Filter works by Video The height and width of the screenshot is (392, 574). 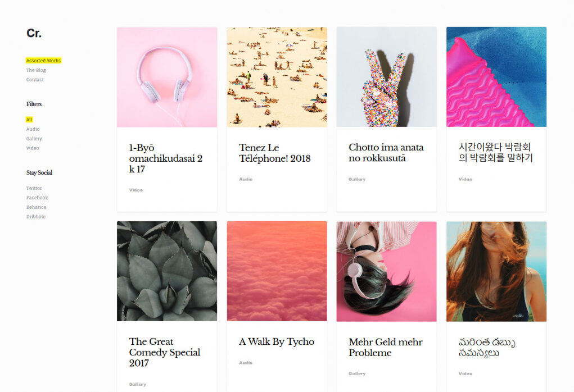(33, 148)
